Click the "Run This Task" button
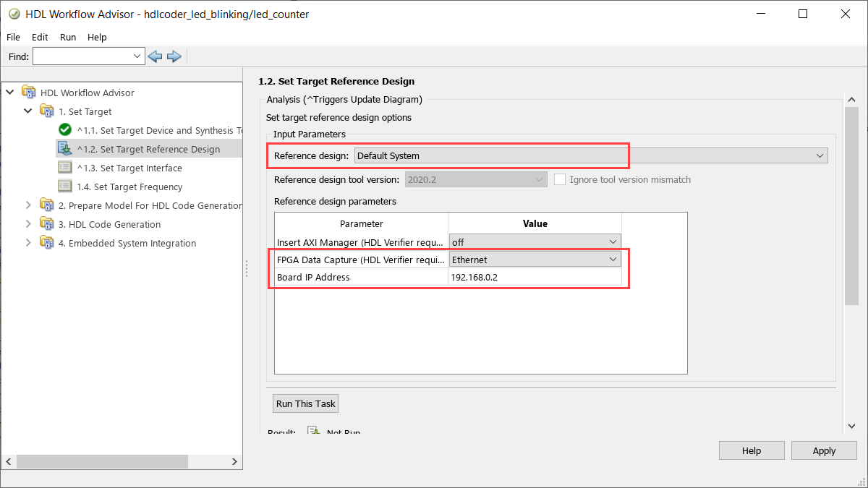Viewport: 868px width, 488px height. pyautogui.click(x=305, y=403)
